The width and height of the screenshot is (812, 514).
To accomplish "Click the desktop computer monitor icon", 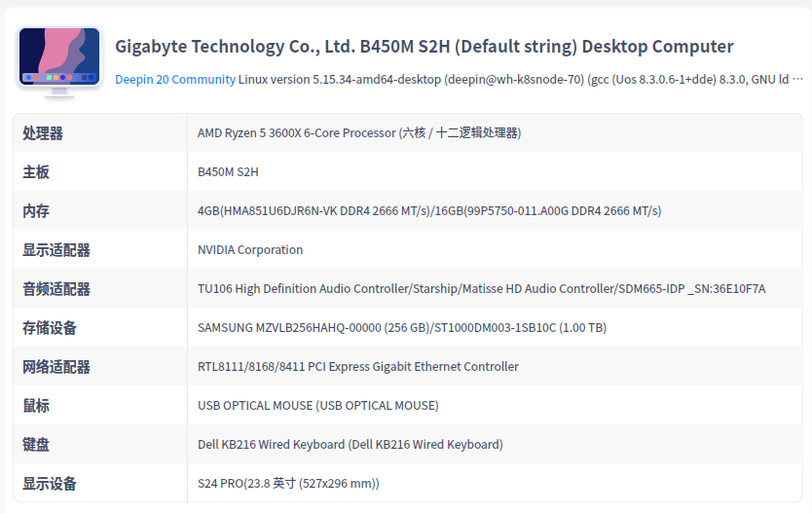I will click(x=59, y=60).
